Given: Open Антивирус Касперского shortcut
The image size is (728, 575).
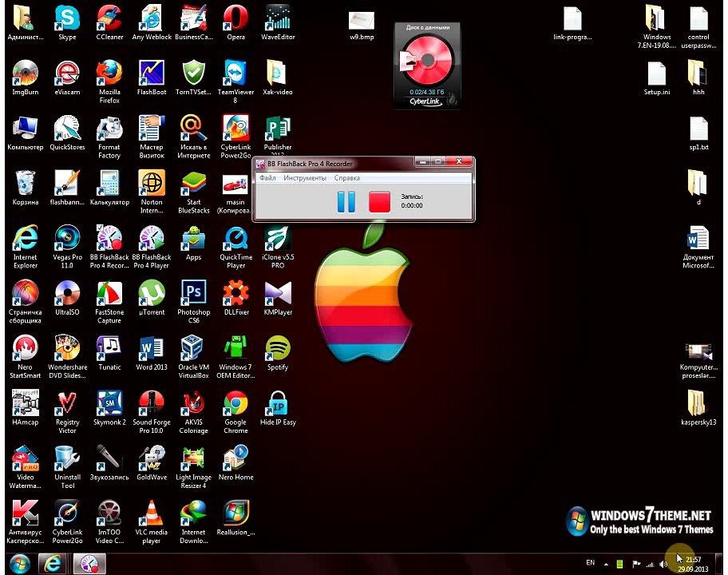Looking at the screenshot, I should 25,522.
